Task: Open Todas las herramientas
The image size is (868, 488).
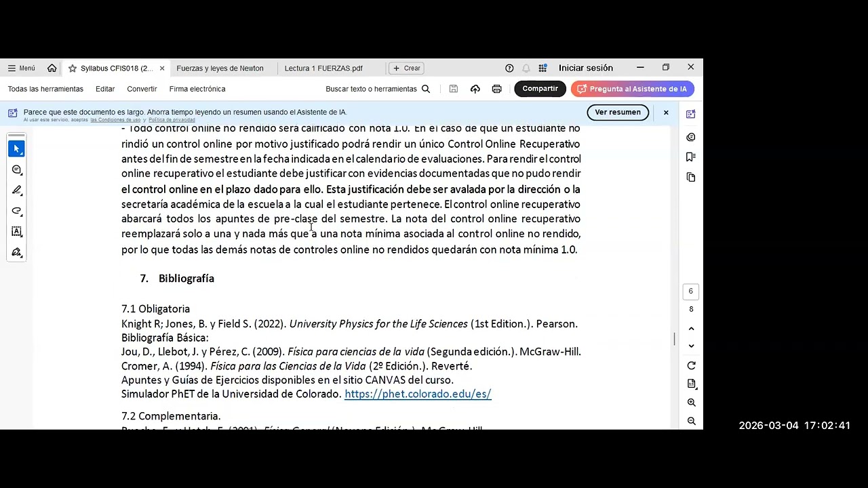Action: point(45,89)
